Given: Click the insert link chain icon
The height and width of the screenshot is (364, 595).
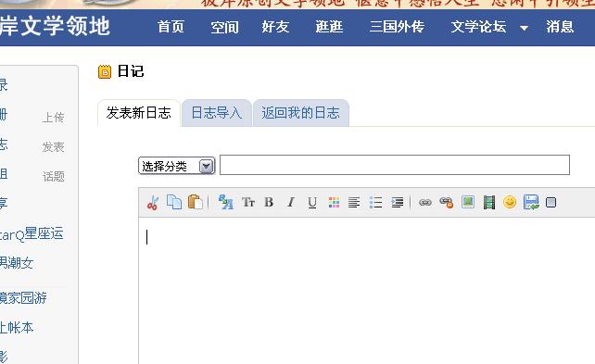Looking at the screenshot, I should [425, 203].
